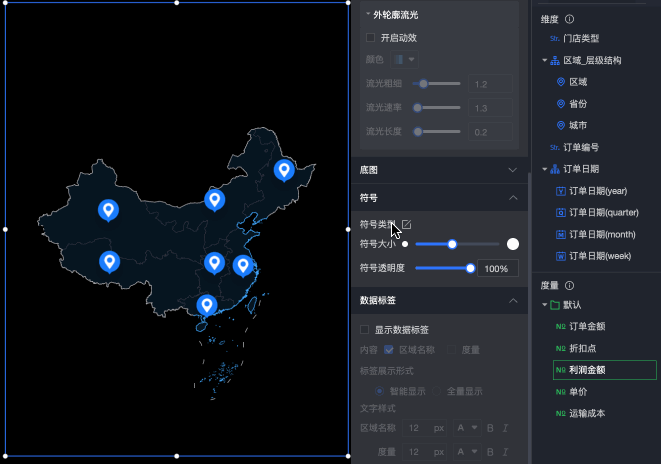The width and height of the screenshot is (661, 464).
Task: Click number icon of 订单金额
Action: pos(560,327)
